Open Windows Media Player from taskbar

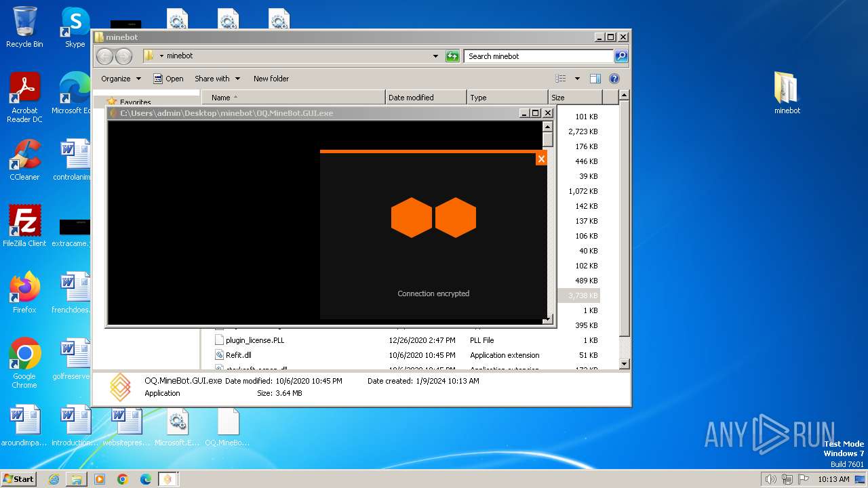(100, 479)
